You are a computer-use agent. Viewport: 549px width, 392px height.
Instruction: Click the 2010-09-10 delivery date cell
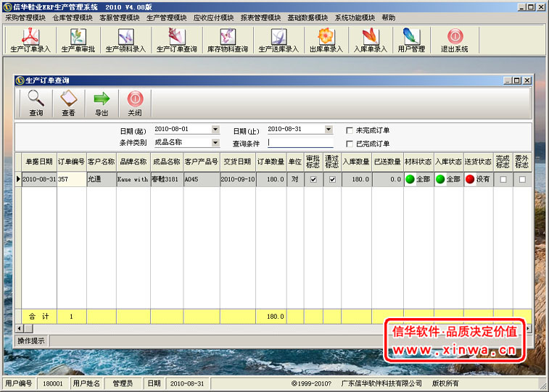(x=238, y=180)
